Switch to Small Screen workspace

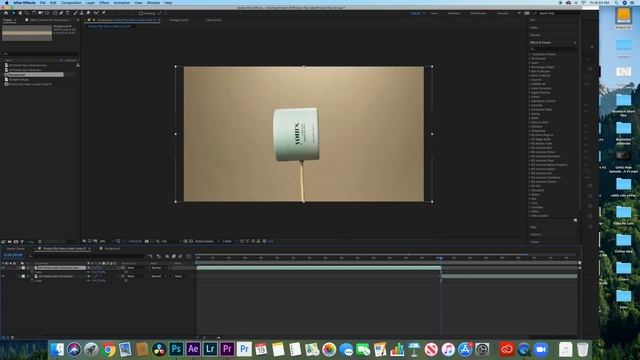[x=478, y=13]
